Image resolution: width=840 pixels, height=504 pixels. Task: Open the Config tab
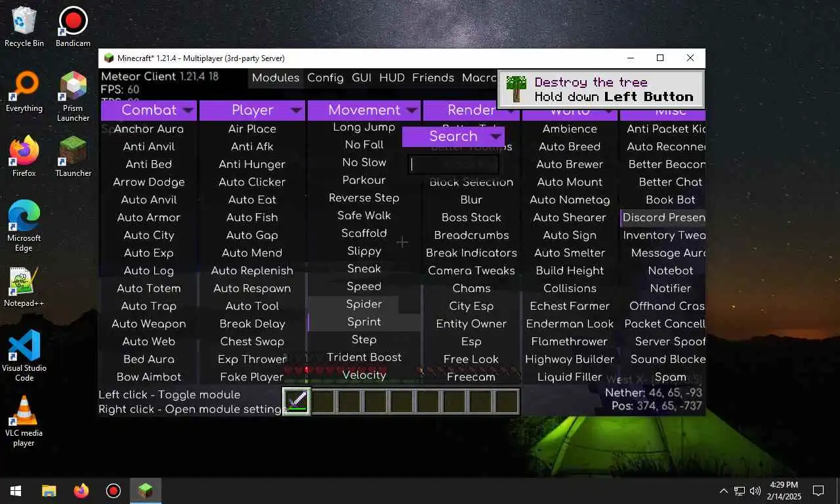(x=325, y=77)
